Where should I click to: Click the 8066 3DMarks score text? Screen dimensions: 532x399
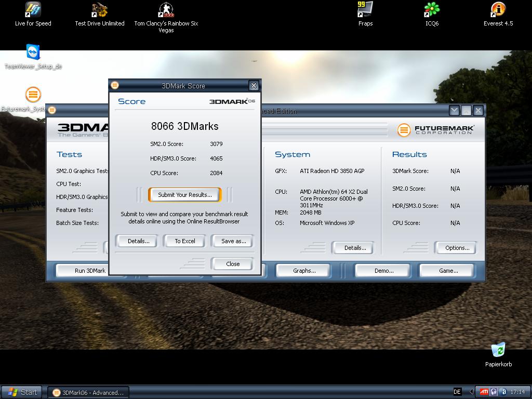click(x=185, y=126)
